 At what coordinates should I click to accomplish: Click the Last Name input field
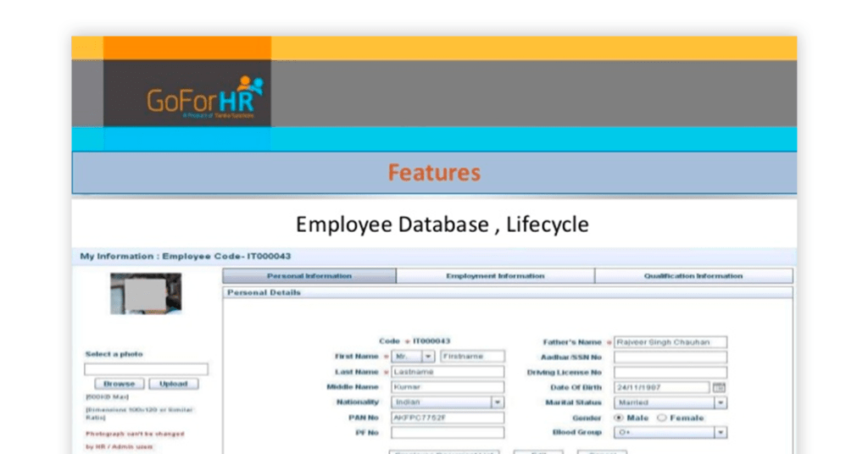448,372
